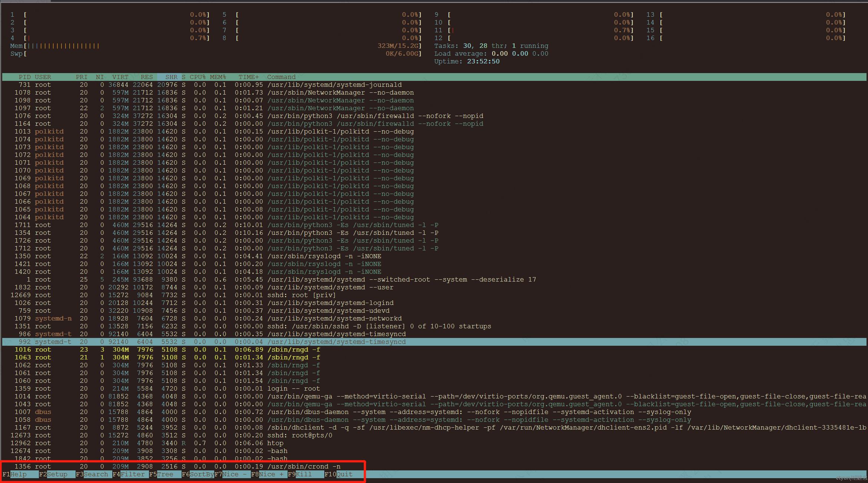This screenshot has height=483, width=868.
Task: Click the CPU 11 usage meter
Action: (x=534, y=30)
